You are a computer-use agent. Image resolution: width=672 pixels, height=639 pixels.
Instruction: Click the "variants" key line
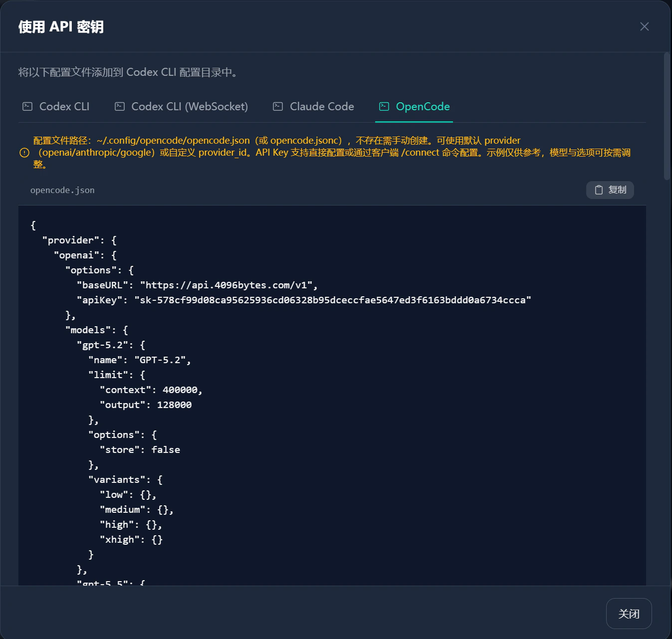[125, 480]
